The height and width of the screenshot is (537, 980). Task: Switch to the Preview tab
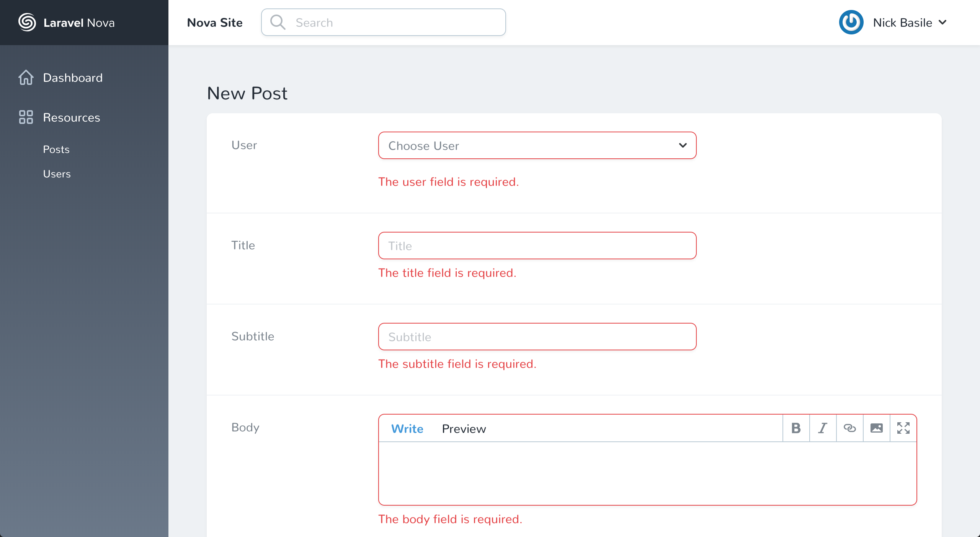pyautogui.click(x=464, y=429)
